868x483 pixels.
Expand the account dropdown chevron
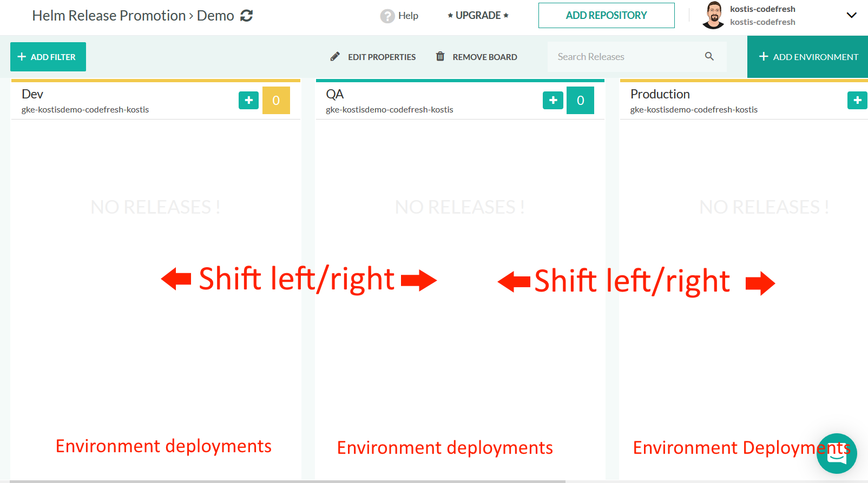(851, 15)
